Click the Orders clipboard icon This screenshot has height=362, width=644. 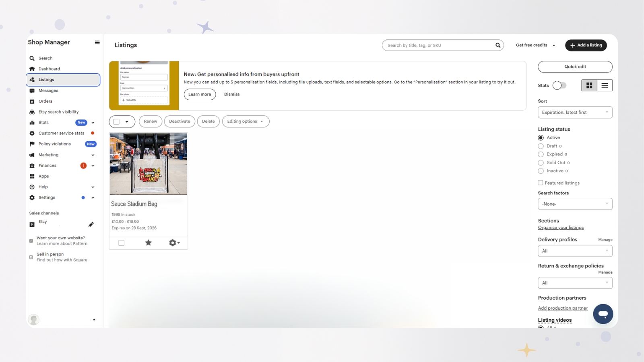click(x=32, y=101)
